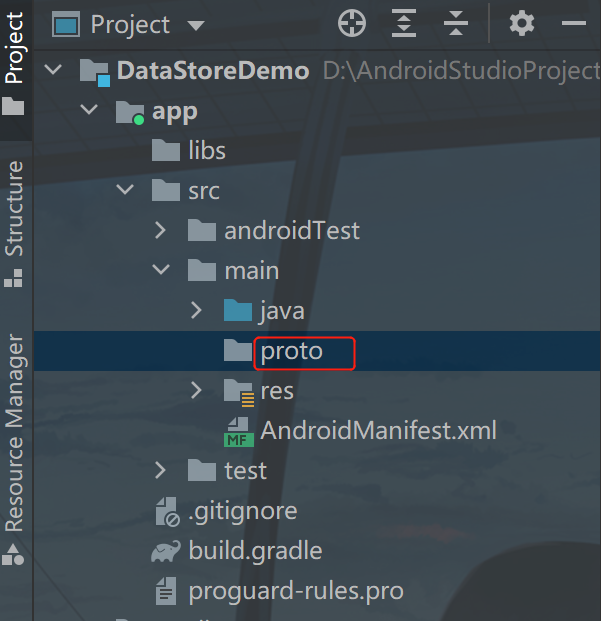This screenshot has height=621, width=601.
Task: Click the DataStoreDemo project folder icon
Action: point(95,72)
